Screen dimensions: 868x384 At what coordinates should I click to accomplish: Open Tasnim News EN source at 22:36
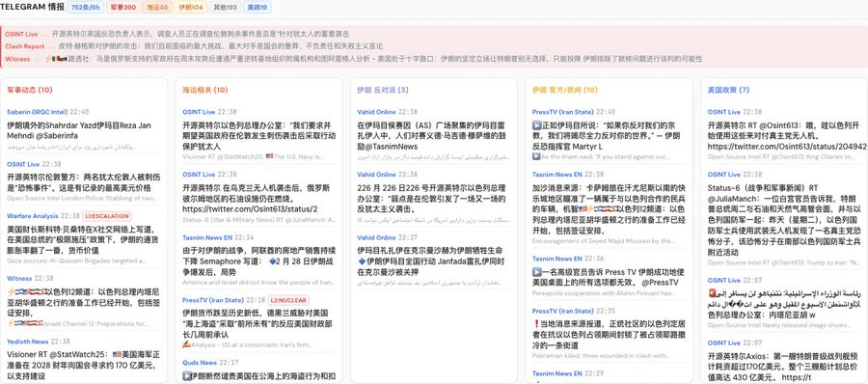click(556, 259)
